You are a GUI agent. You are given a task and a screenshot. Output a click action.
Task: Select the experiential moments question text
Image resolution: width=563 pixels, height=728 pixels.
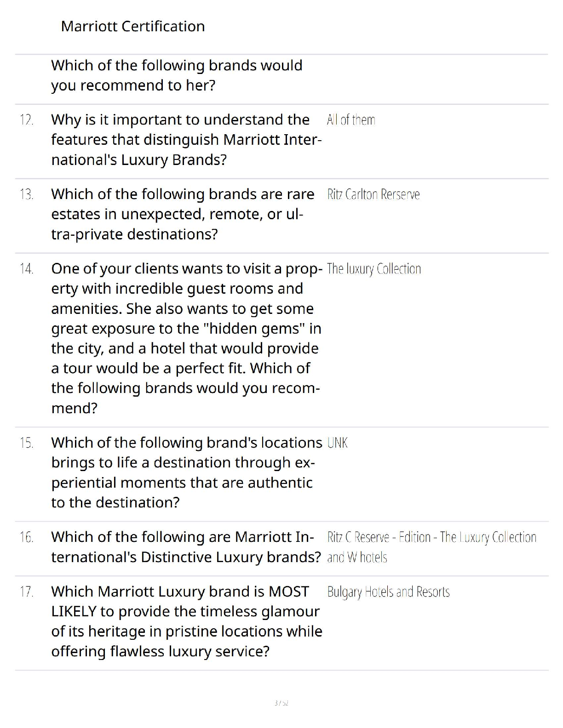pos(186,472)
